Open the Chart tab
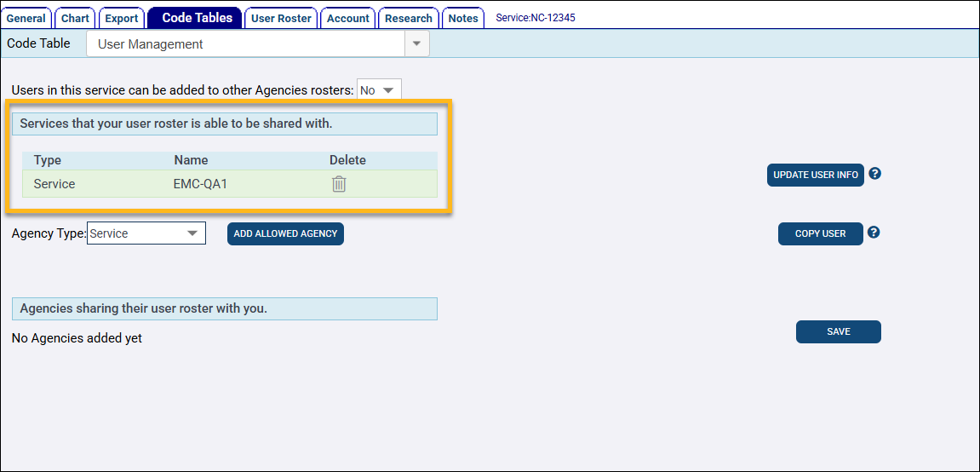 [75, 18]
